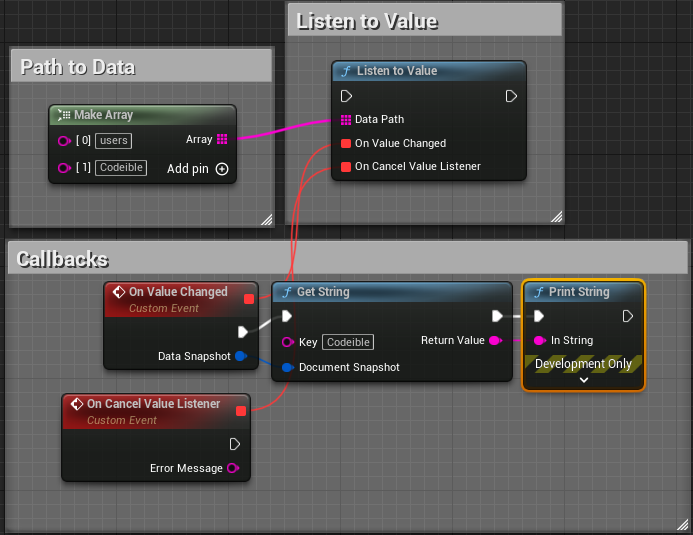
Task: Click the Make Array node icon
Action: click(x=64, y=115)
